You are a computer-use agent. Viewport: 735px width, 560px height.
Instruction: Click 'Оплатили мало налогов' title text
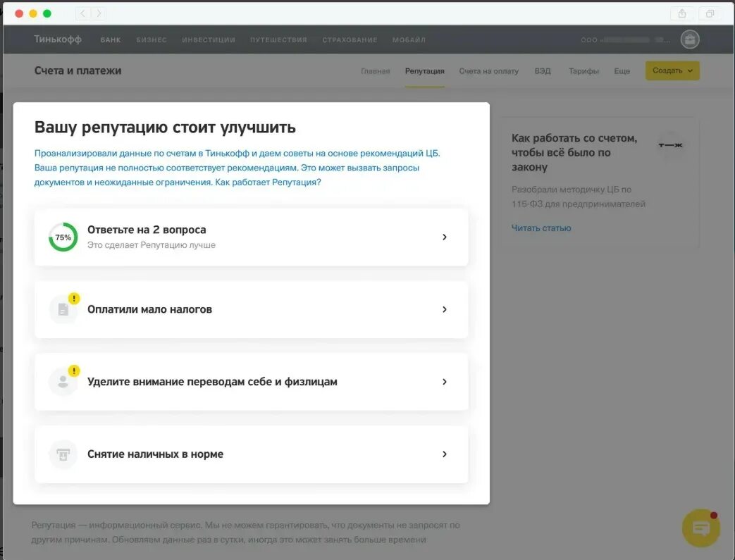149,309
